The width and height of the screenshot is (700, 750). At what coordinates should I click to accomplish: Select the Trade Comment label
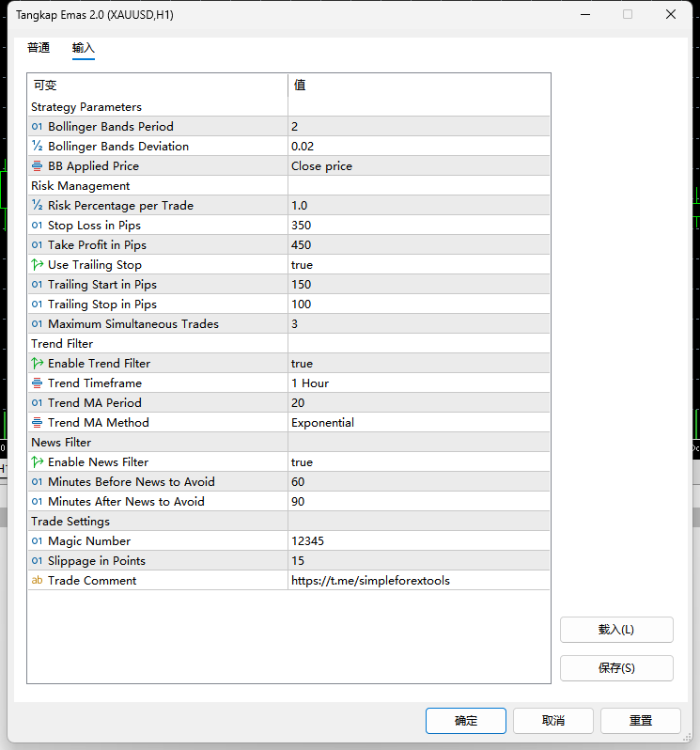pyautogui.click(x=92, y=580)
